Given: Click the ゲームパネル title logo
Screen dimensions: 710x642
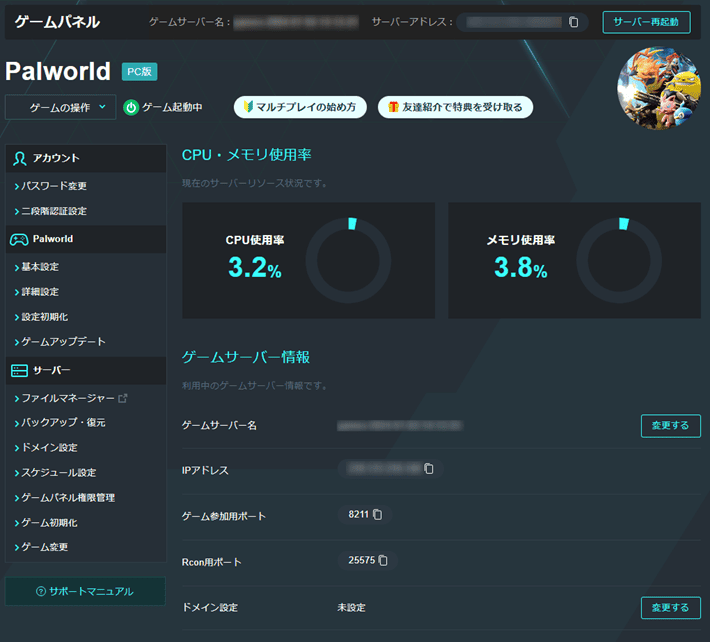Looking at the screenshot, I should pyautogui.click(x=57, y=22).
